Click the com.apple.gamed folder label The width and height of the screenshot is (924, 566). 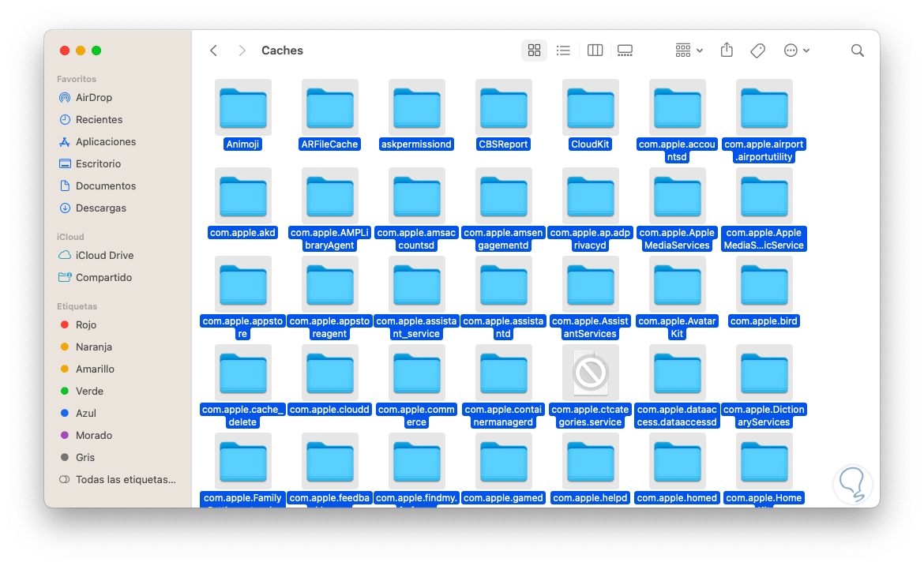[x=503, y=498]
